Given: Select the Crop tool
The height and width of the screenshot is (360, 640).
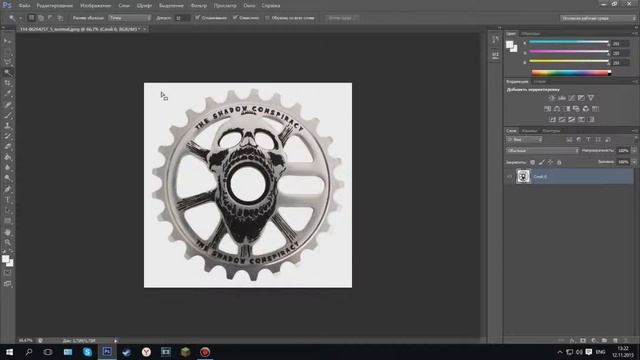Looking at the screenshot, I should (7, 83).
